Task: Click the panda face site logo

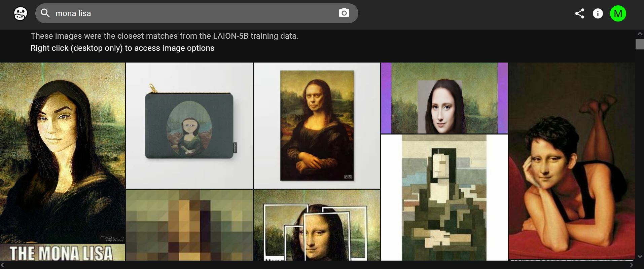Action: point(20,14)
